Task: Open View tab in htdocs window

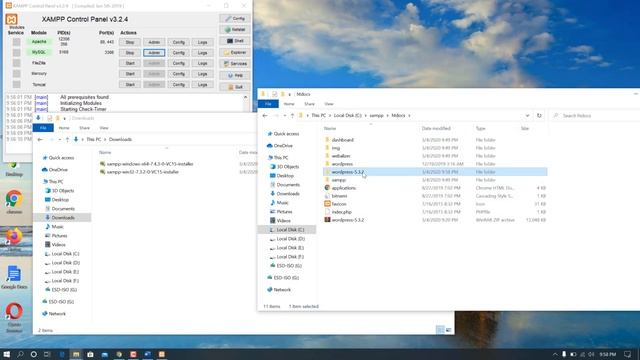Action: point(329,104)
